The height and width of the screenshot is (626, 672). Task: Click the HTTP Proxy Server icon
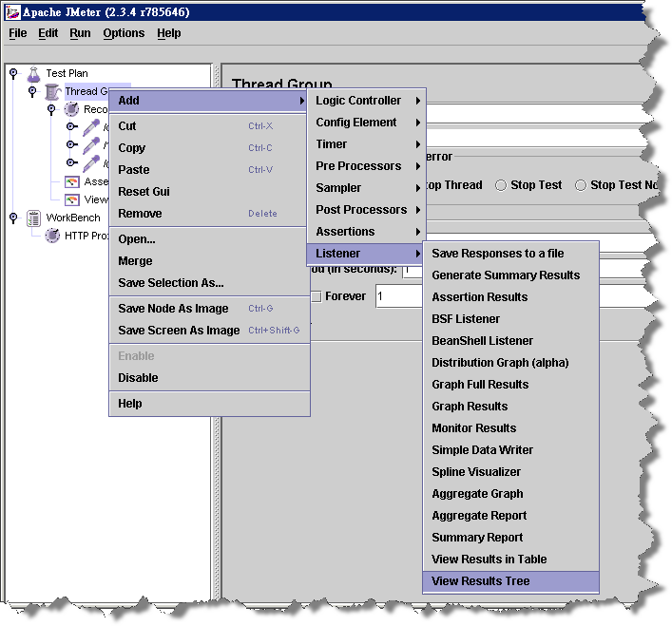[52, 236]
